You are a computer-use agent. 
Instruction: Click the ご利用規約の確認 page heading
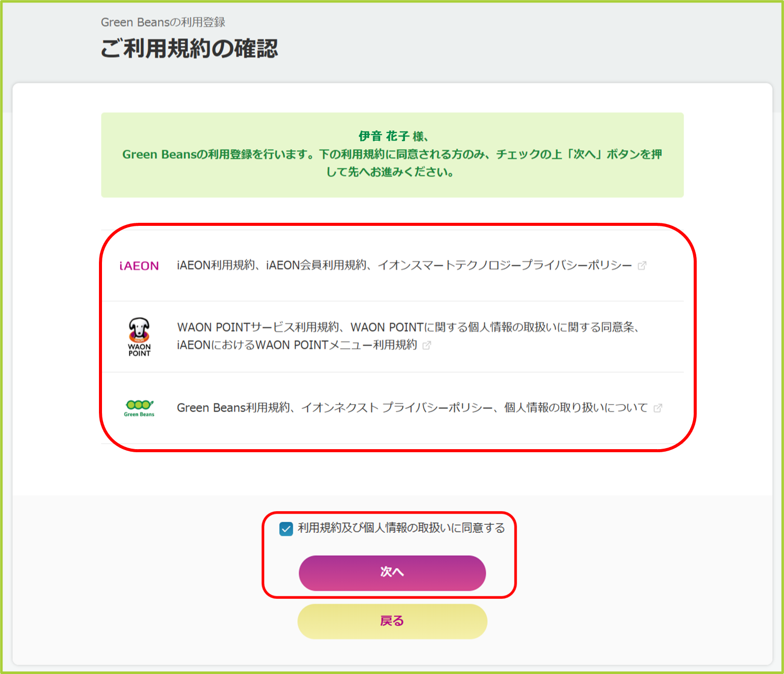click(189, 49)
